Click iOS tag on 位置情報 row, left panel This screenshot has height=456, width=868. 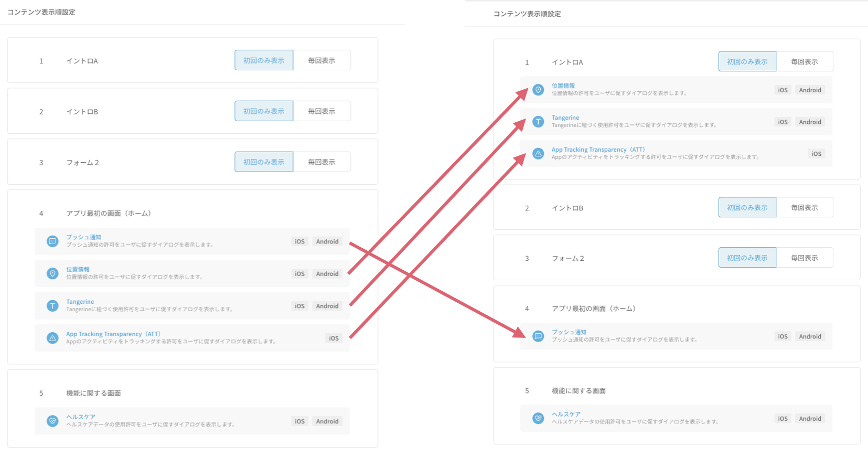[x=299, y=273]
